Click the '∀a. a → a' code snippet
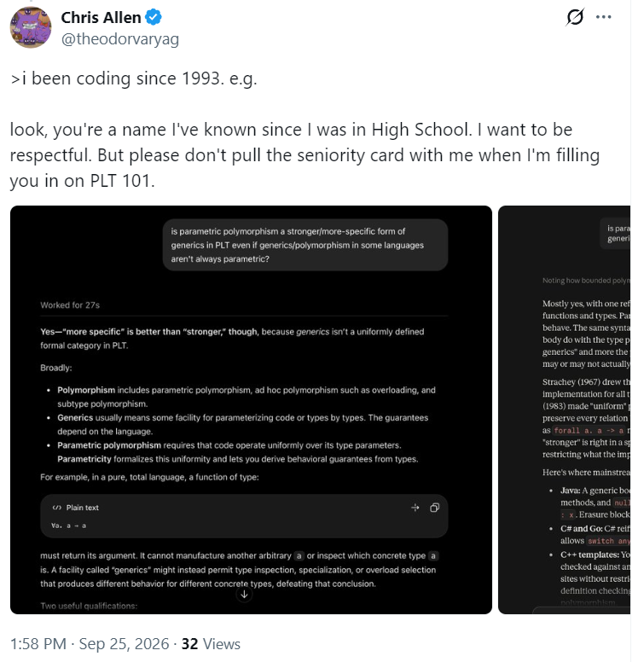Viewport: 644px width, 662px height. pyautogui.click(x=68, y=526)
